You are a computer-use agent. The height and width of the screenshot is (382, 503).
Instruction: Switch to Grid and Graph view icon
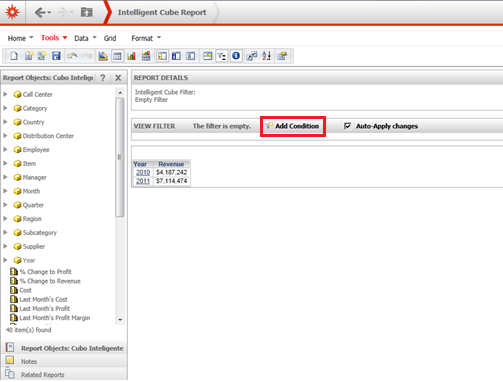pyautogui.click(x=146, y=56)
